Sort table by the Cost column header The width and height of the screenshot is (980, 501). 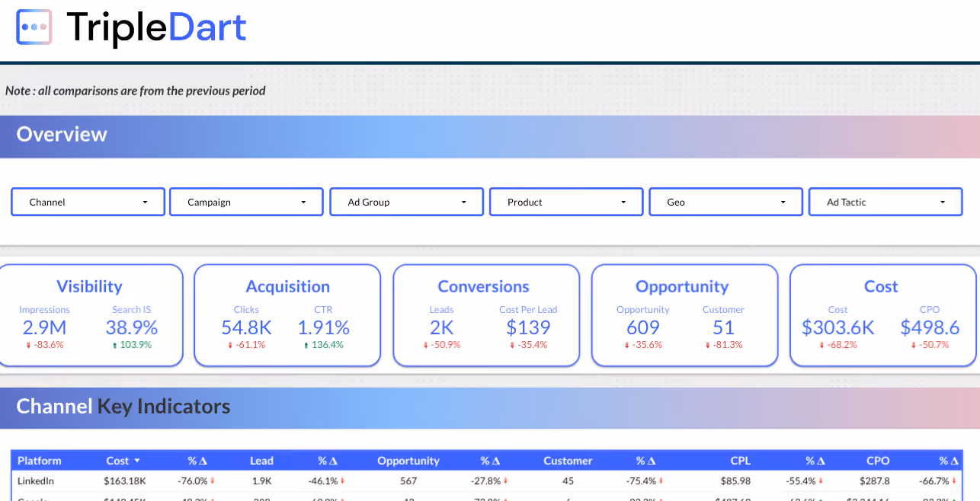click(123, 461)
